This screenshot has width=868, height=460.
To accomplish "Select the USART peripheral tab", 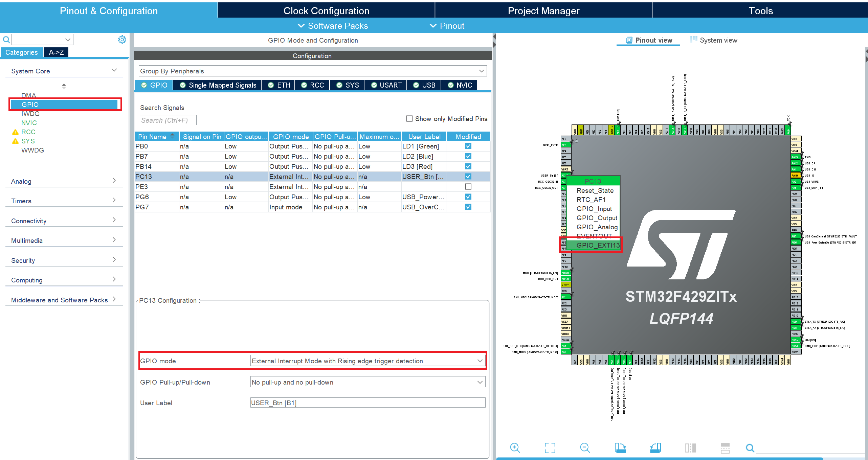I will [x=386, y=85].
